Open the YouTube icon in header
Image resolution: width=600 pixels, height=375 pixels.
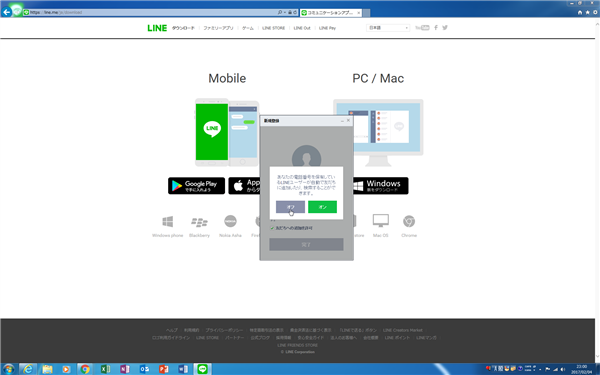[422, 28]
